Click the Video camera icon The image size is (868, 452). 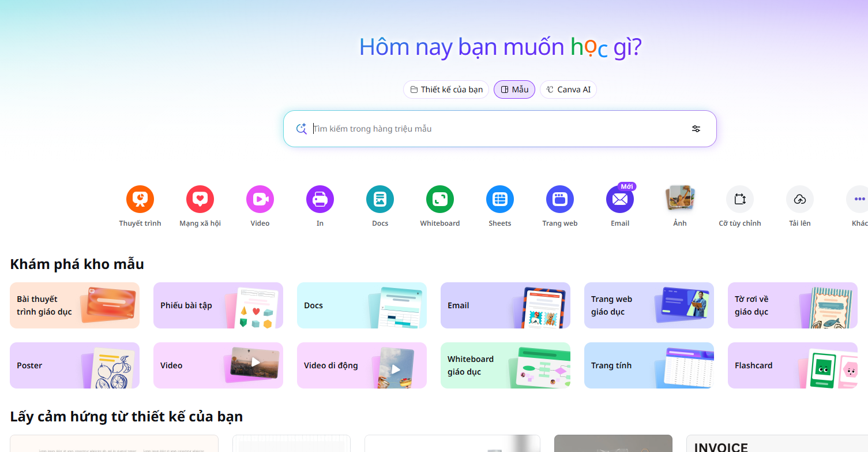(260, 199)
